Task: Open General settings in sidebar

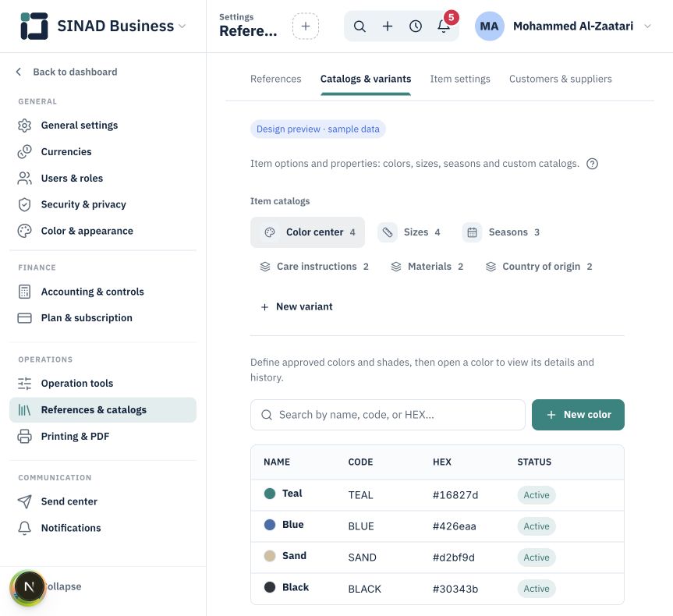Action: 103,126
